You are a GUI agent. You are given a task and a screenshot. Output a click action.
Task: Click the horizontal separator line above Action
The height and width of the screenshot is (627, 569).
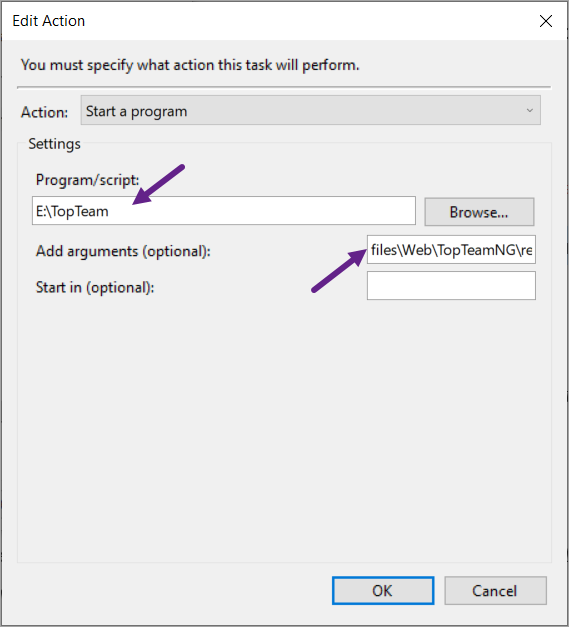coord(284,87)
